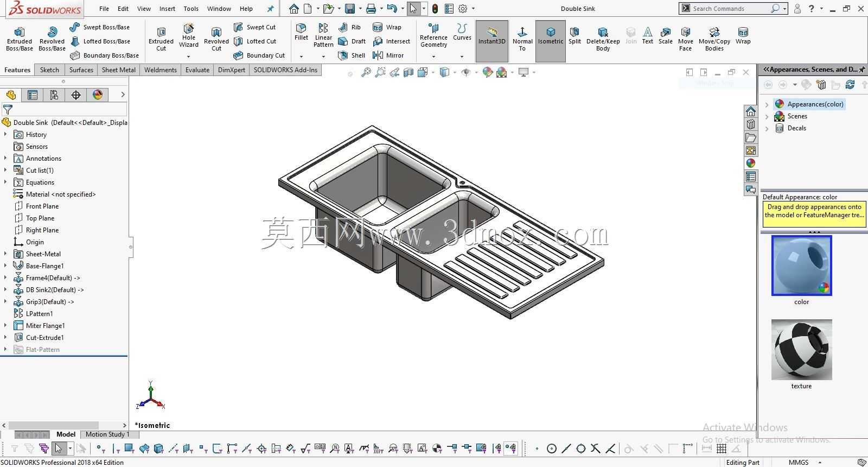This screenshot has width=868, height=467.
Task: Toggle the Instant3D mode
Action: point(492,41)
